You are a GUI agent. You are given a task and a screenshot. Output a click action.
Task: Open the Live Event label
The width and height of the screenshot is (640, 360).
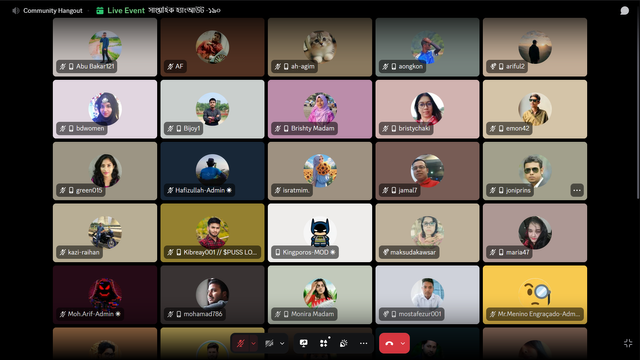[x=126, y=11]
